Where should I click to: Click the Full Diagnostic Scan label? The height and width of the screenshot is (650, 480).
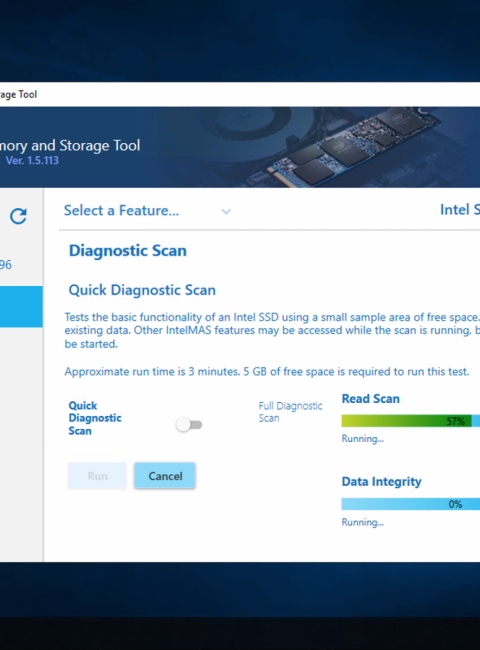tap(290, 412)
